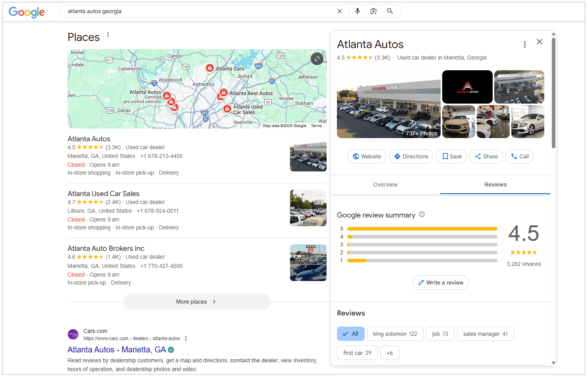The width and height of the screenshot is (588, 377).
Task: Open more options in Atlanta Autos panel
Action: 525,44
